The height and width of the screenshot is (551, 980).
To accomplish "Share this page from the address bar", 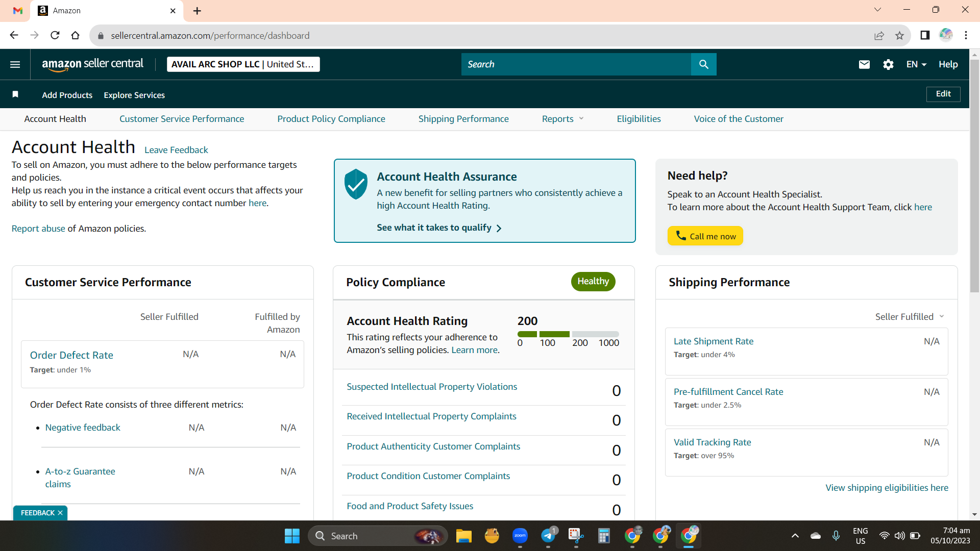I will click(879, 35).
